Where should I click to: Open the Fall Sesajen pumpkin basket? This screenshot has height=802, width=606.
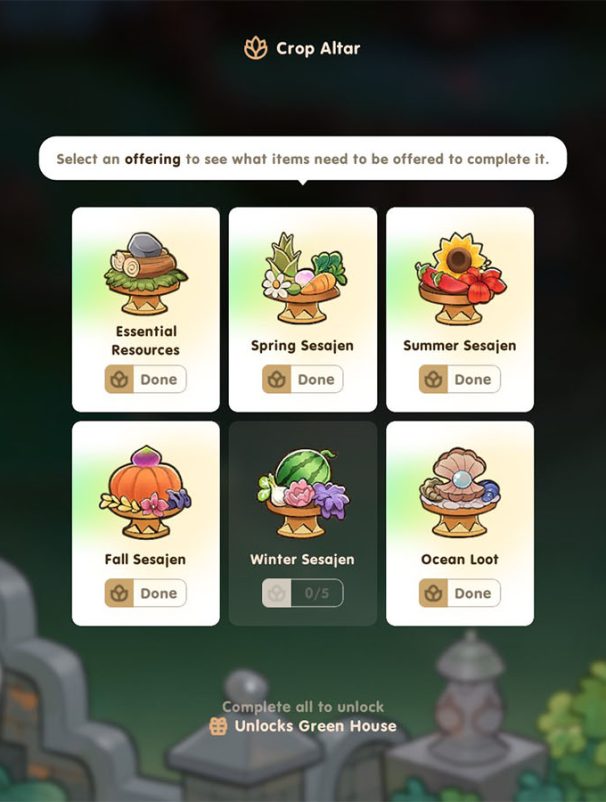click(146, 492)
